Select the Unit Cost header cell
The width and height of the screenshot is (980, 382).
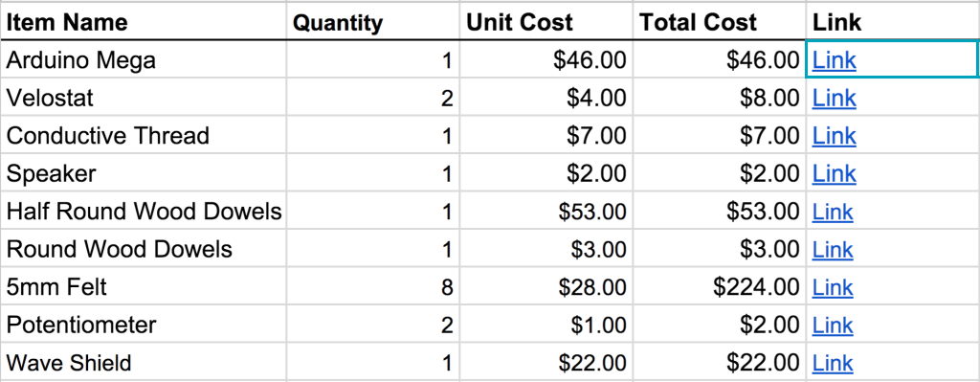(546, 22)
